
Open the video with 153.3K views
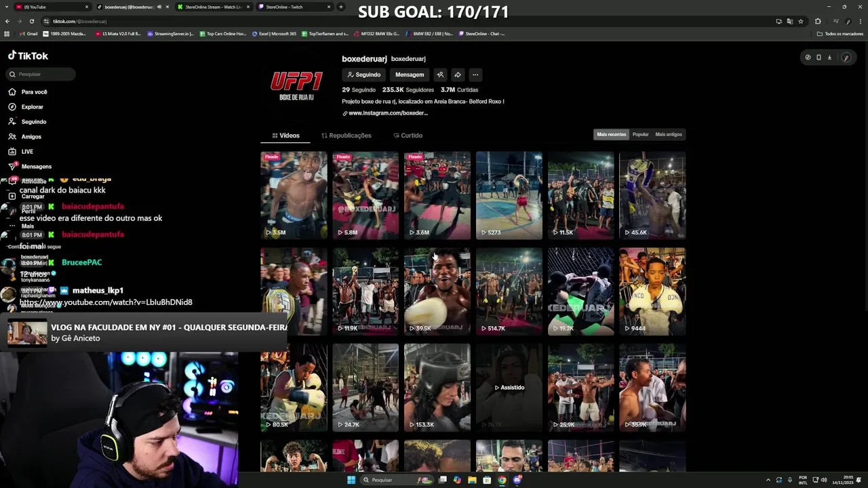click(x=437, y=388)
